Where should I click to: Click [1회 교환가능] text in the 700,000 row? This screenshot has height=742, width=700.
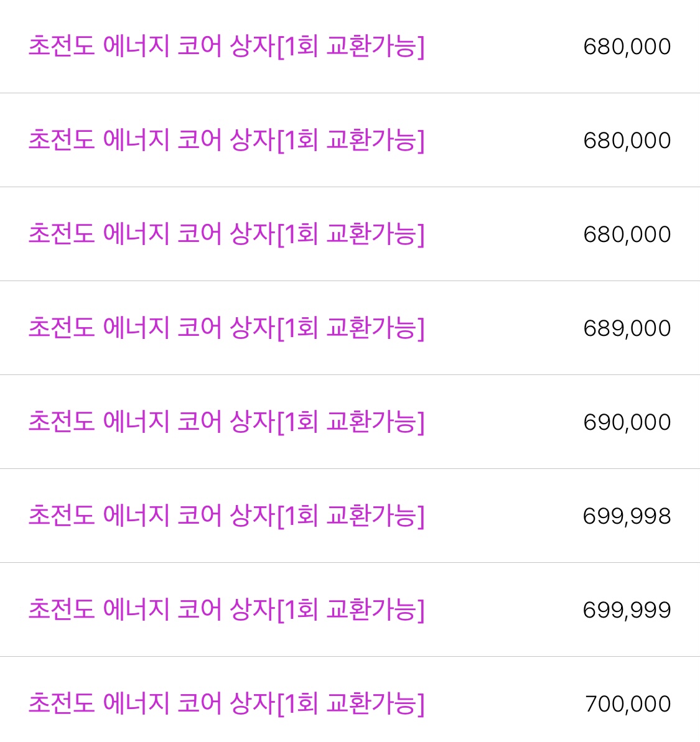[x=350, y=703]
